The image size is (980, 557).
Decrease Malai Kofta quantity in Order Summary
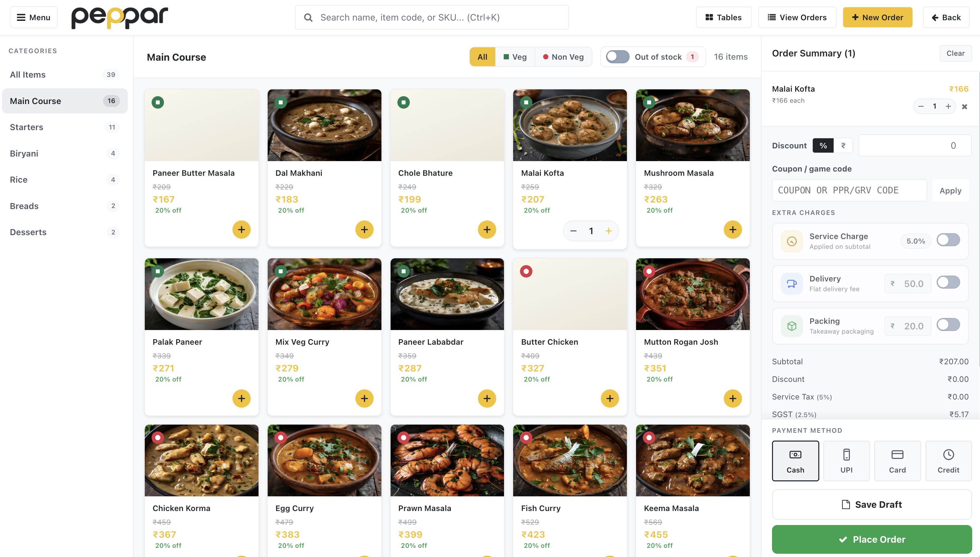click(x=921, y=106)
